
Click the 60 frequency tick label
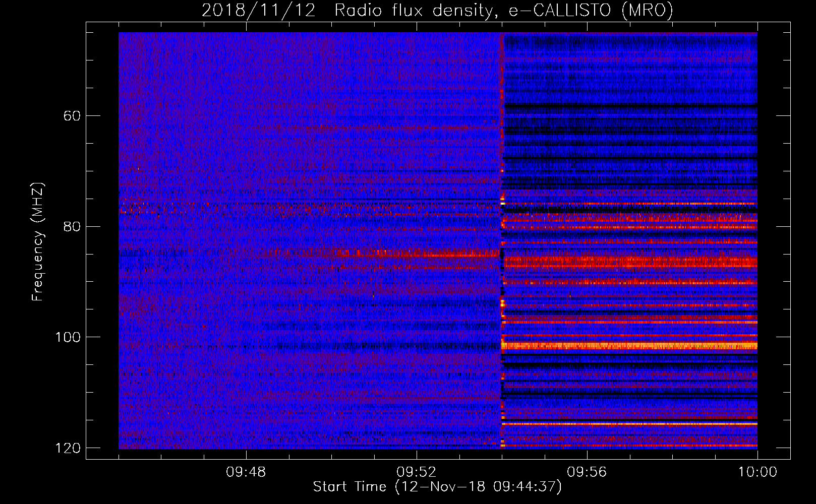click(x=72, y=116)
